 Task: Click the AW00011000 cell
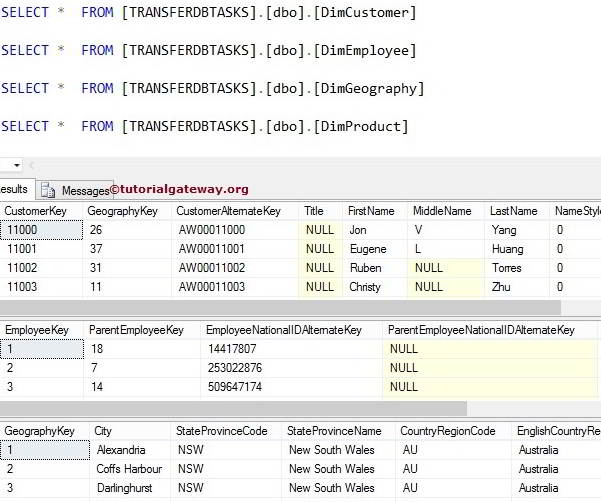coord(235,230)
